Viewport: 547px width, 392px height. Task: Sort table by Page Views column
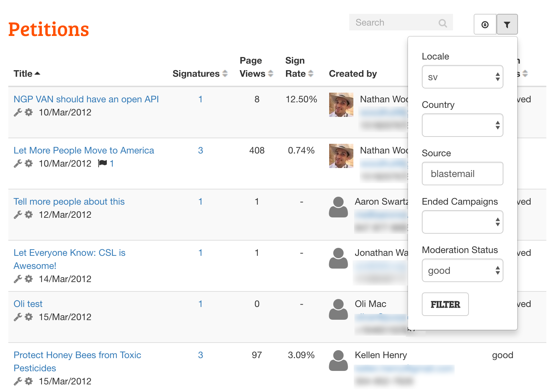[x=256, y=67]
